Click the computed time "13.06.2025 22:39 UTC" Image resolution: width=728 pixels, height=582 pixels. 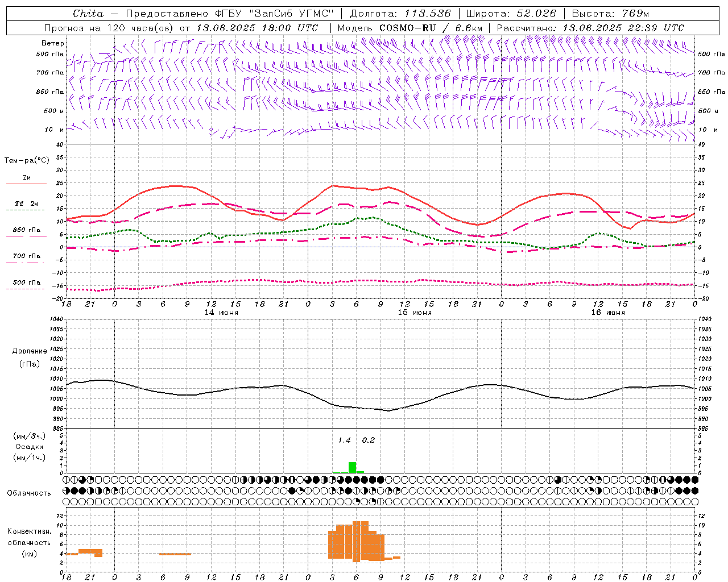coord(623,28)
